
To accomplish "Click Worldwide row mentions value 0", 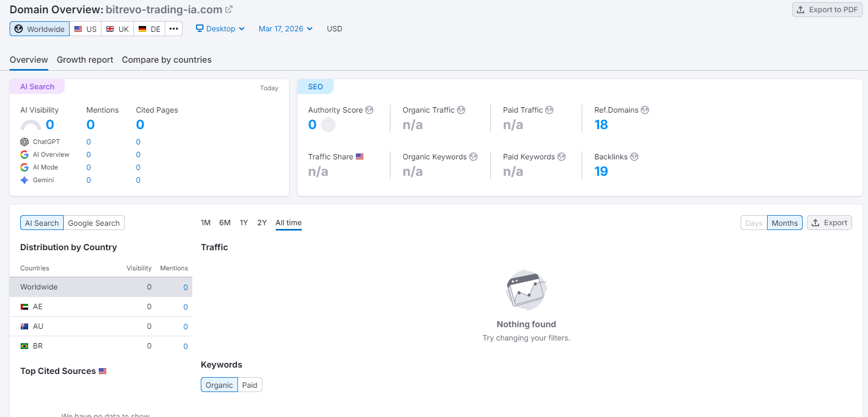I will 185,287.
